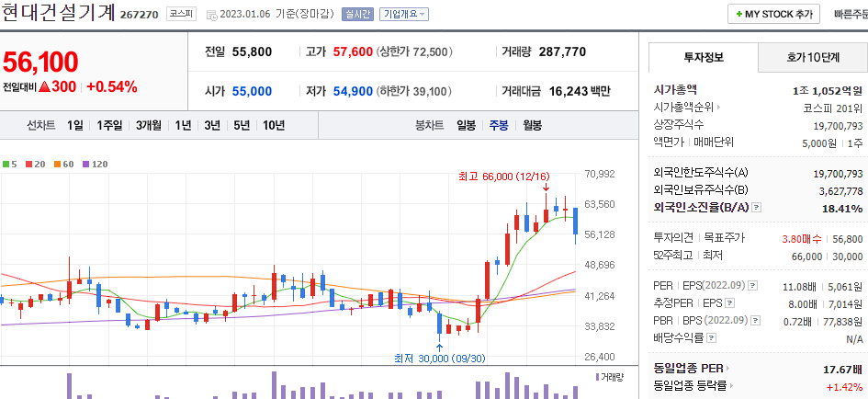Screen dimensions: 868x399
Task: Click the 동일업종 PER value 17.67배
Action: coord(843,369)
